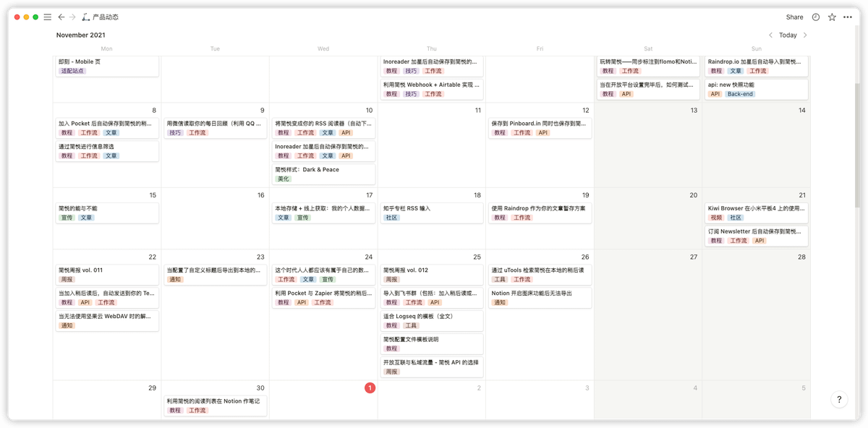Go to previous month with left chevron
This screenshot has width=868, height=428.
770,35
